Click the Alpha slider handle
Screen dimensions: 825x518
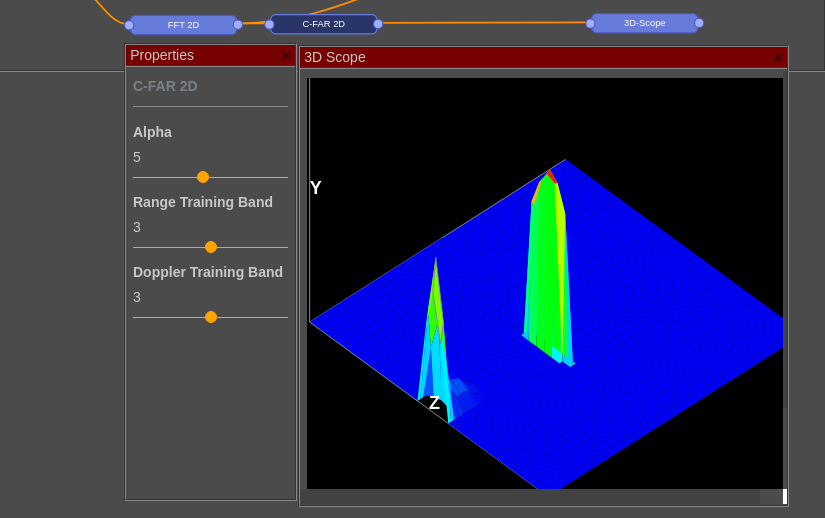[x=203, y=177]
